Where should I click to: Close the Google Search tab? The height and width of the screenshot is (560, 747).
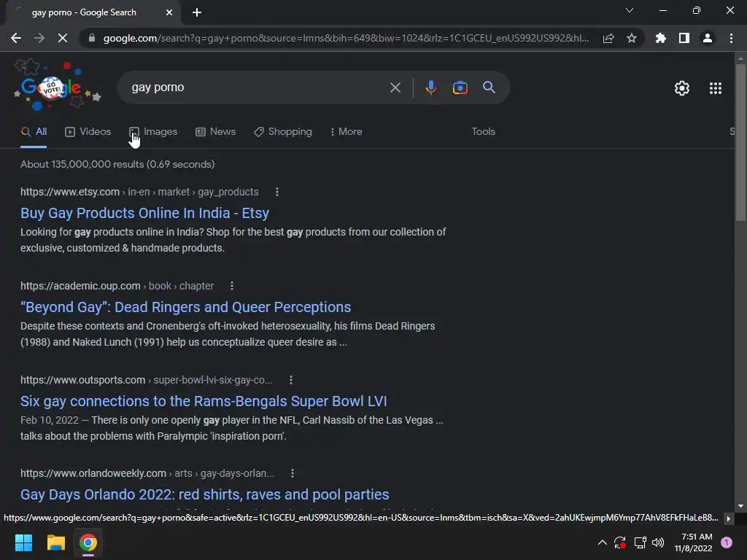169,12
